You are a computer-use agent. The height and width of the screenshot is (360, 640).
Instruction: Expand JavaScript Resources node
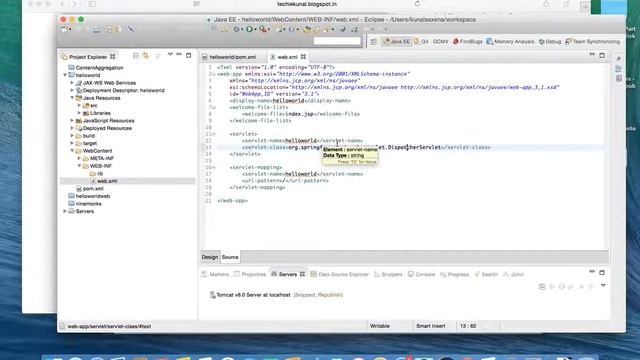[x=72, y=120]
